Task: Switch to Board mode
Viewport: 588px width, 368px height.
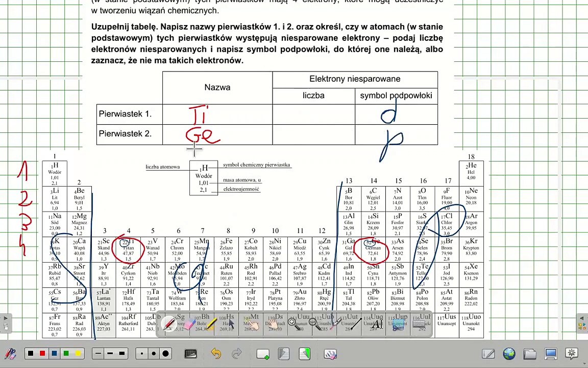Action: tap(488, 353)
